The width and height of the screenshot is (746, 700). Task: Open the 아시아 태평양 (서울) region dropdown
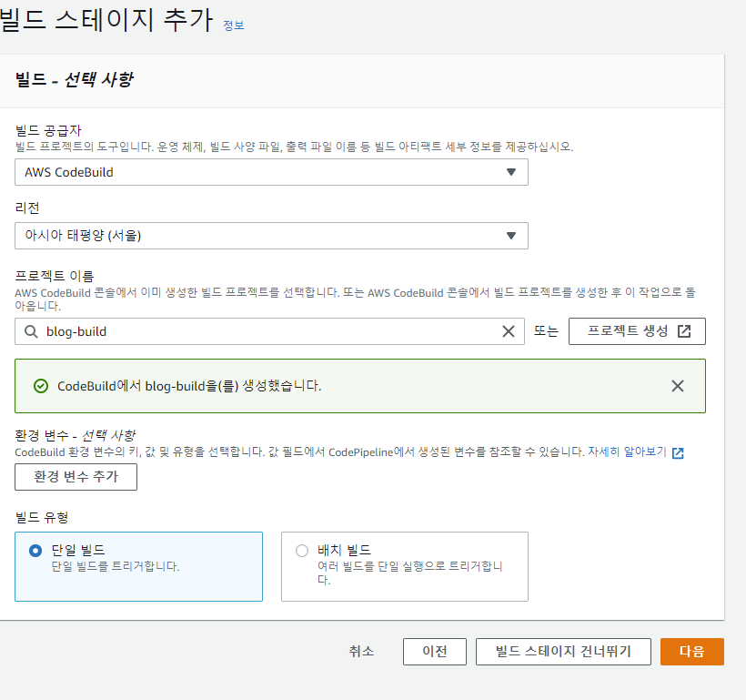271,235
